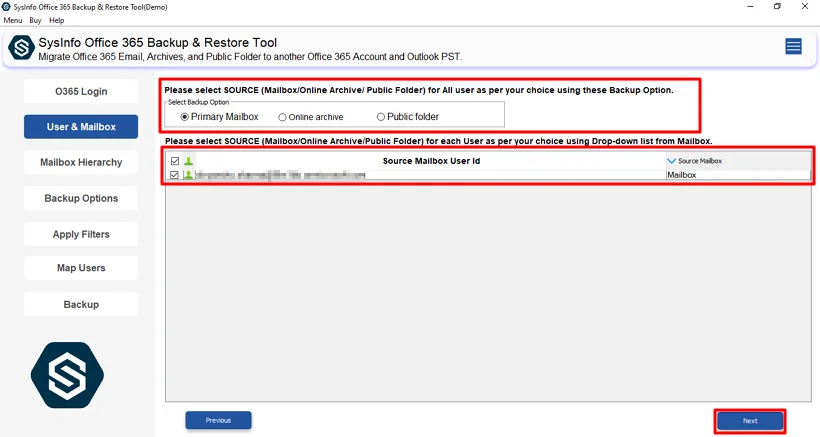Minimize the application window
This screenshot has height=437, width=820.
(x=750, y=7)
